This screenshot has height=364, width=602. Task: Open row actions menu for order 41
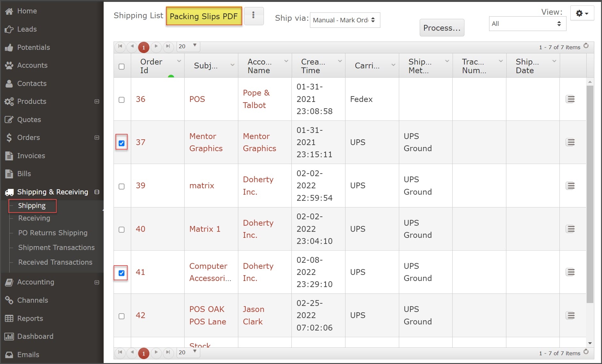click(x=570, y=272)
